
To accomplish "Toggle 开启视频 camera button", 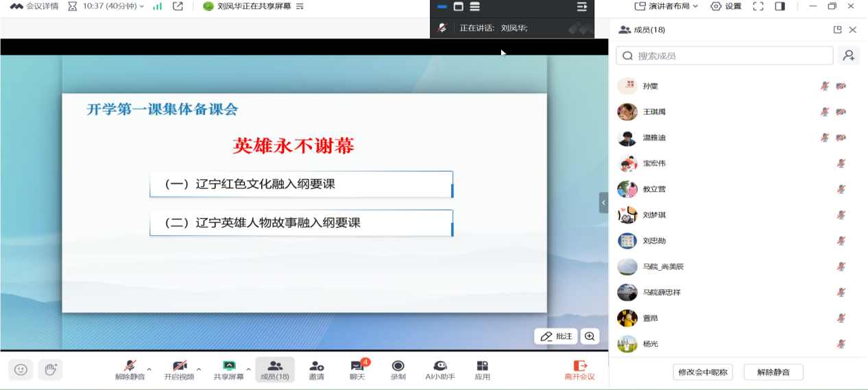I will pyautogui.click(x=179, y=369).
